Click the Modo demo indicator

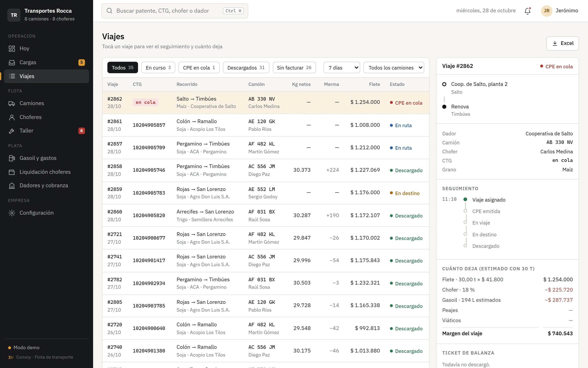24,348
